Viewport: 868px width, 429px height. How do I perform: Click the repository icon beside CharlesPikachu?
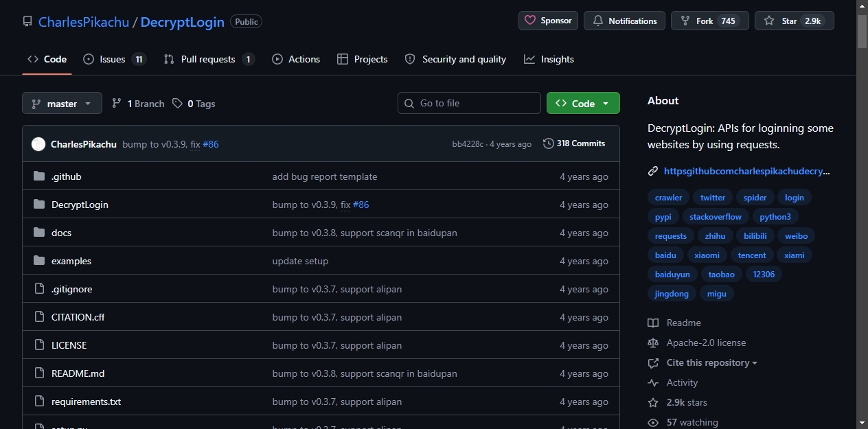tap(27, 22)
